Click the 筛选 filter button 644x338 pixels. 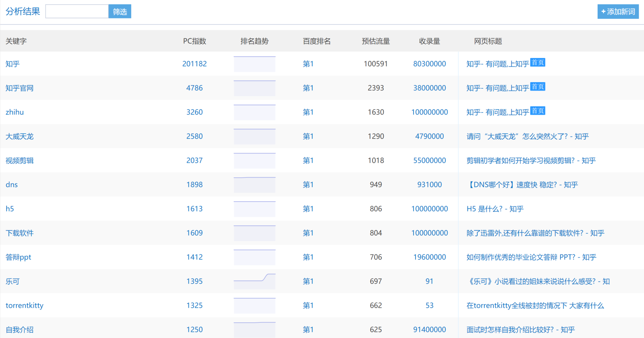(120, 12)
